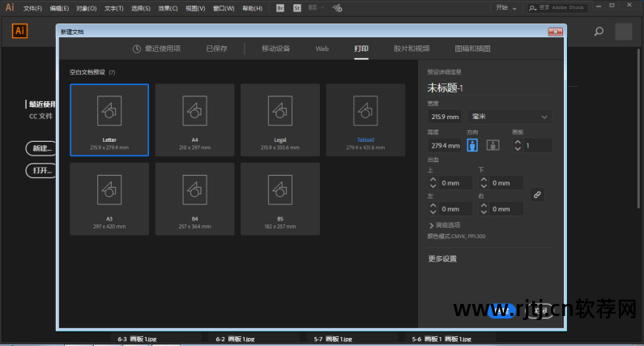Open the 最近使用项 tab

point(156,49)
